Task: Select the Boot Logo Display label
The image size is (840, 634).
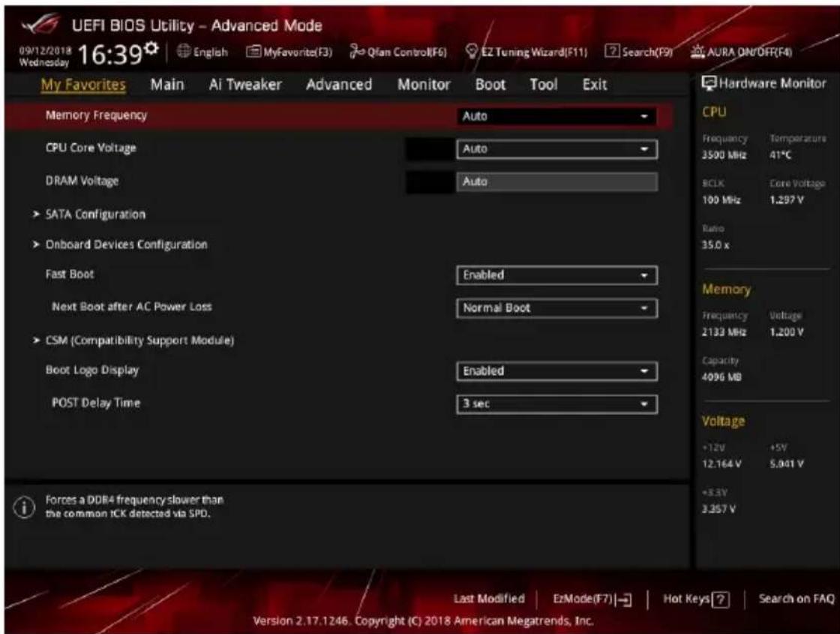Action: (92, 371)
